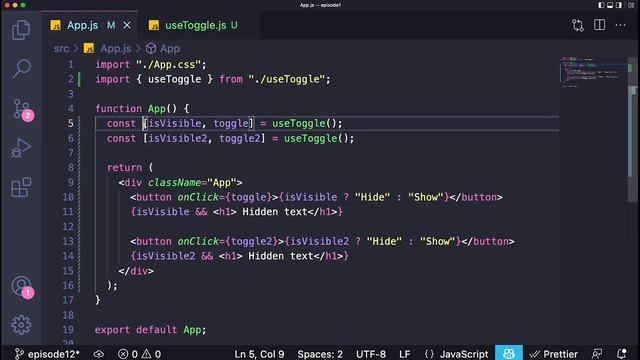Open the Manage gear settings icon
The height and width of the screenshot is (360, 640).
coord(21,325)
